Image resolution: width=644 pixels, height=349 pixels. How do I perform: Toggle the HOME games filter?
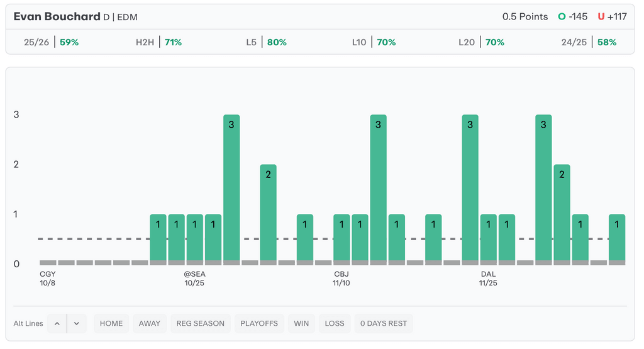[111, 323]
